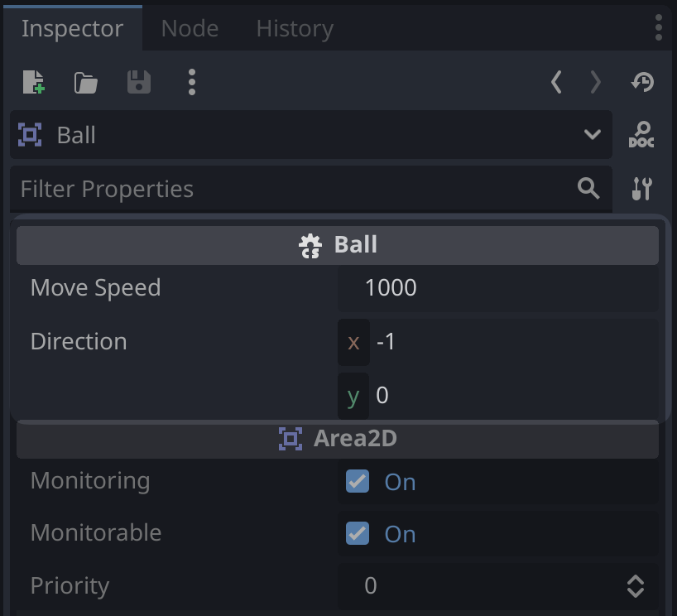This screenshot has width=677, height=616.
Task: Open property filter options with the sliders icon
Action: pyautogui.click(x=641, y=189)
